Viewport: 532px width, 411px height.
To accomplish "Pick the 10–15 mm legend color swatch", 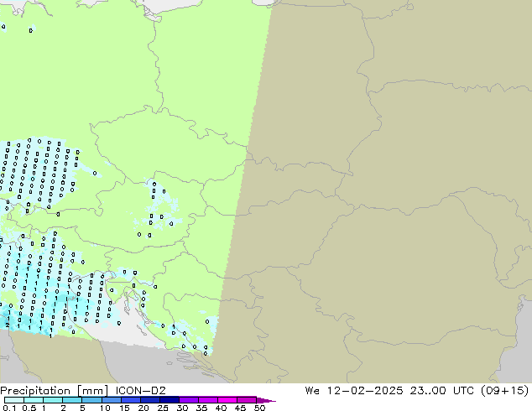I will pos(111,400).
